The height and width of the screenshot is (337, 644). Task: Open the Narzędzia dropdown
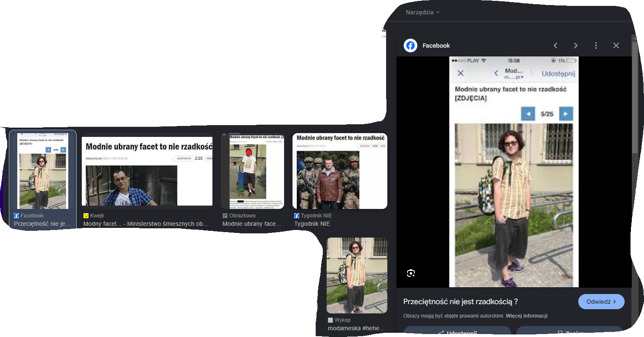(422, 12)
